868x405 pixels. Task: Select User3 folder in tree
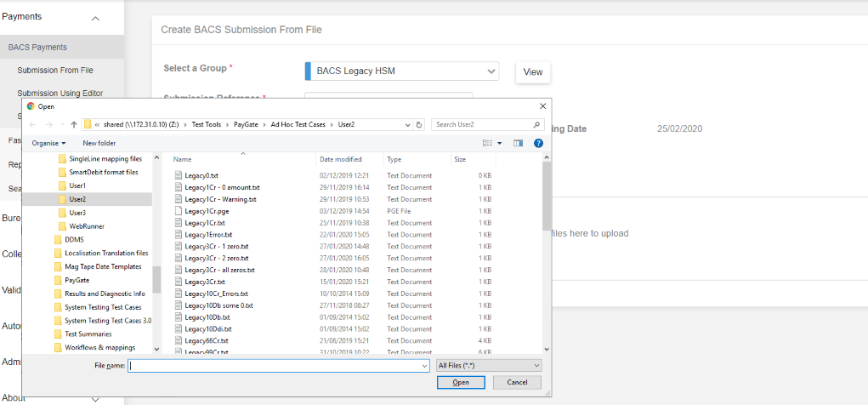[x=77, y=213]
